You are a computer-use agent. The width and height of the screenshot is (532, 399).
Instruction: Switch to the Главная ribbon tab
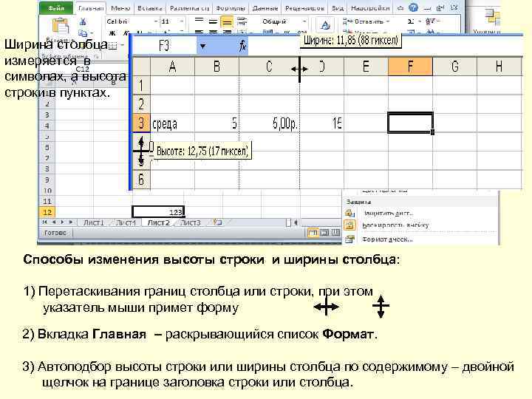click(x=91, y=8)
